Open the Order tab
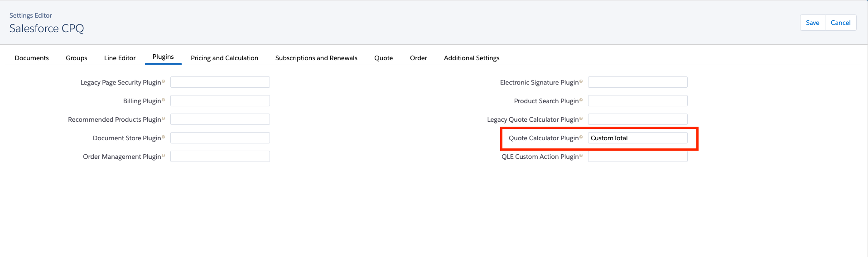This screenshot has height=257, width=868. click(x=419, y=58)
